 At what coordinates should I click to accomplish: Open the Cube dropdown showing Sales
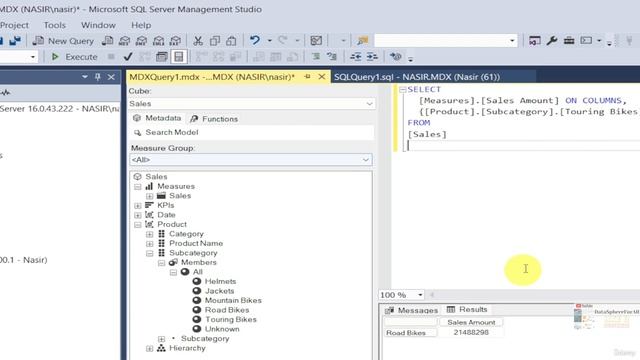click(x=251, y=104)
